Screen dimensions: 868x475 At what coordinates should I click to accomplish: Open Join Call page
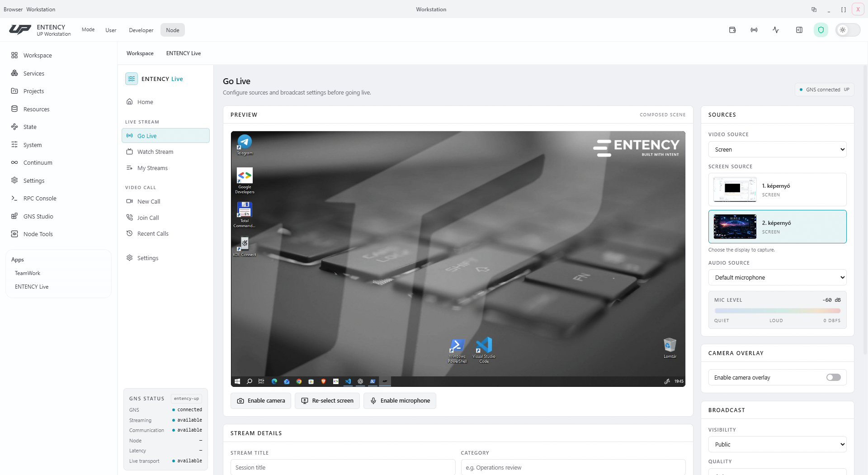tap(165, 218)
